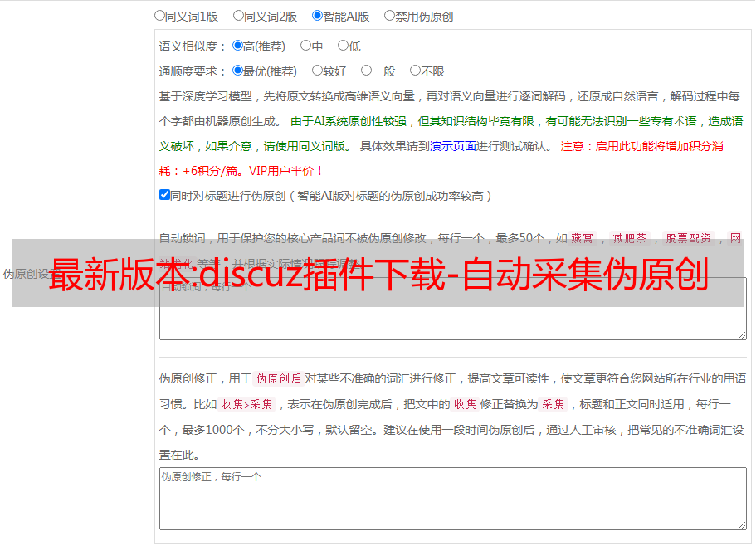Grab the 伪原创修正 textarea resize handle
Screen dimensions: 756x546
742,525
